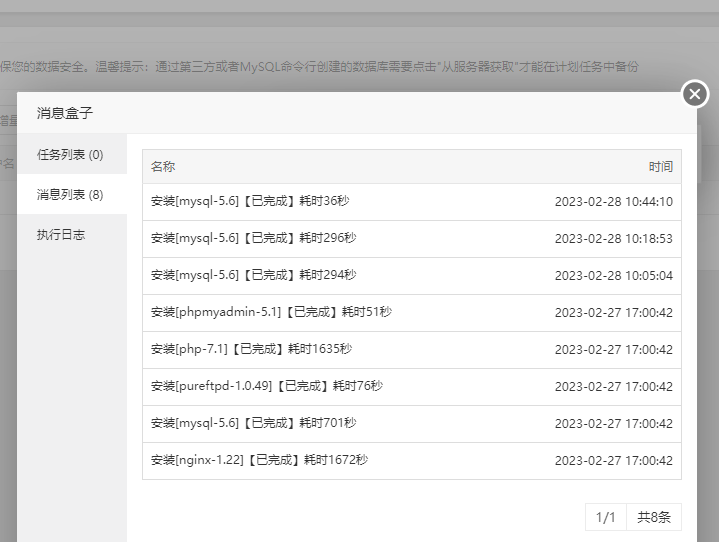
Task: Select message 安装[mysql-5.6] 耗时701秒
Action: (254, 423)
